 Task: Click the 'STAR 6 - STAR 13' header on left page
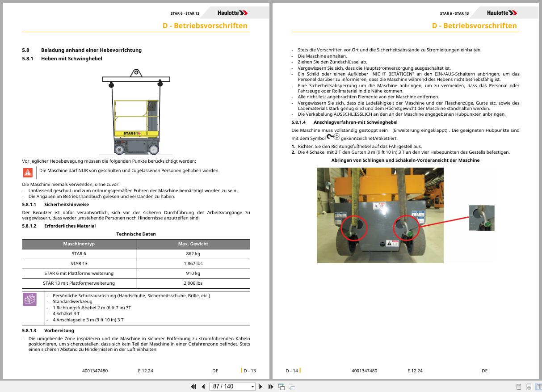pos(185,13)
